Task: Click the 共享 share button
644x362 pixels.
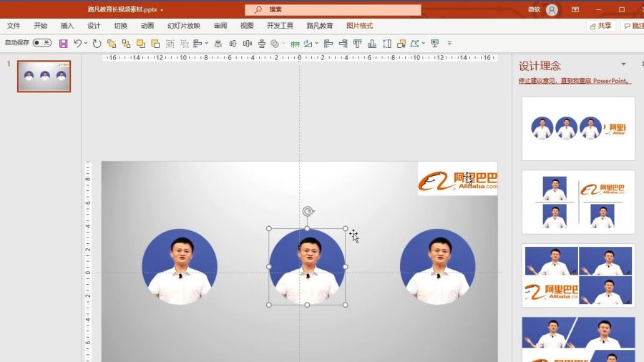Action: pos(601,26)
